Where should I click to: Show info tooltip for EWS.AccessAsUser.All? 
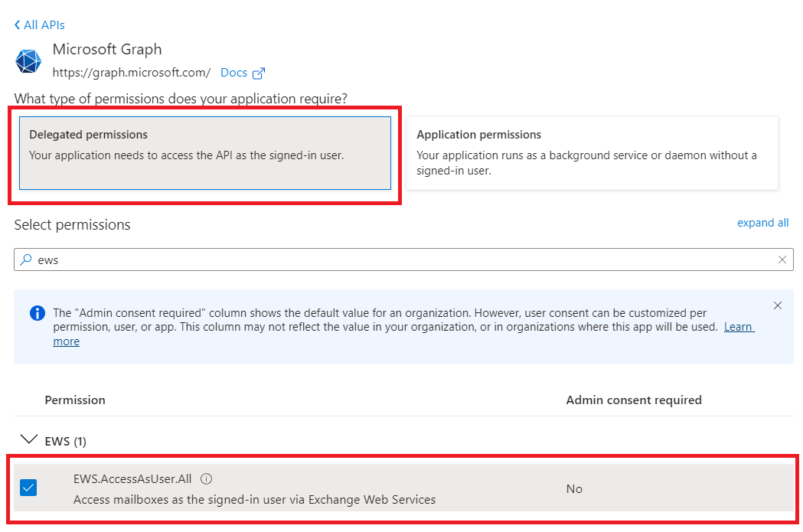point(207,478)
